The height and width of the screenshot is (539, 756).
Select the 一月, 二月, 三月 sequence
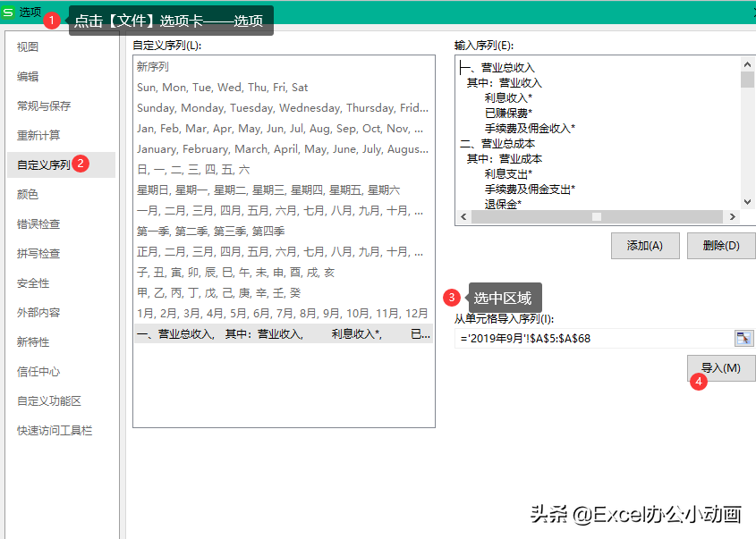tap(284, 210)
